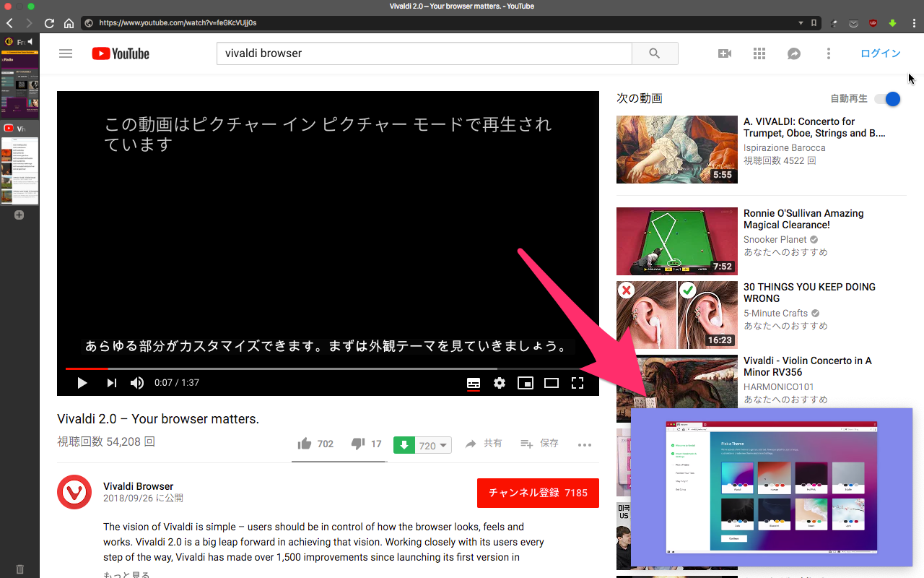The image size is (924, 578).
Task: Play the video with the play button
Action: tap(82, 383)
